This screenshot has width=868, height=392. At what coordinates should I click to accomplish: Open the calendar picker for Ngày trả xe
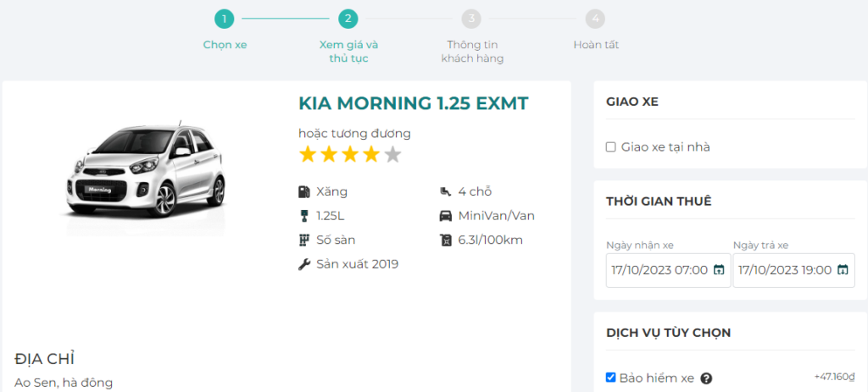843,270
